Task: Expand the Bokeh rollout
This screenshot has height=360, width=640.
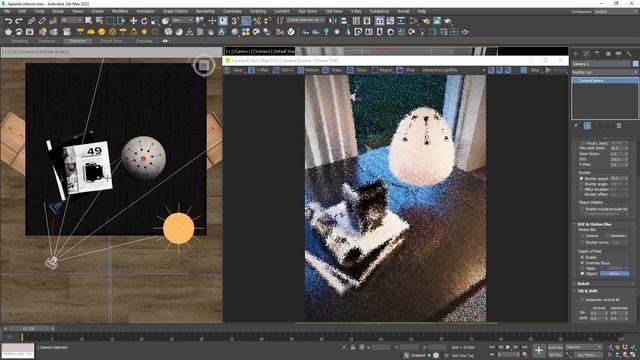Action: pos(583,284)
